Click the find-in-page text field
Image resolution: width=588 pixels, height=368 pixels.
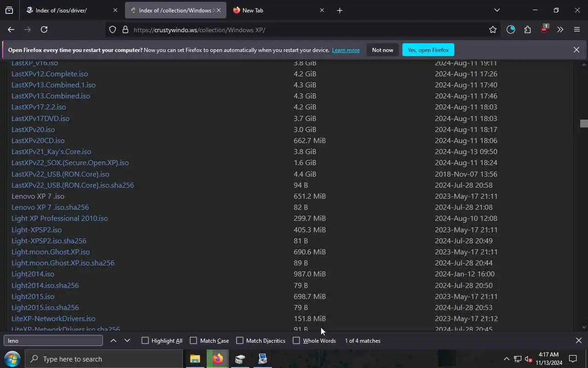click(x=53, y=340)
